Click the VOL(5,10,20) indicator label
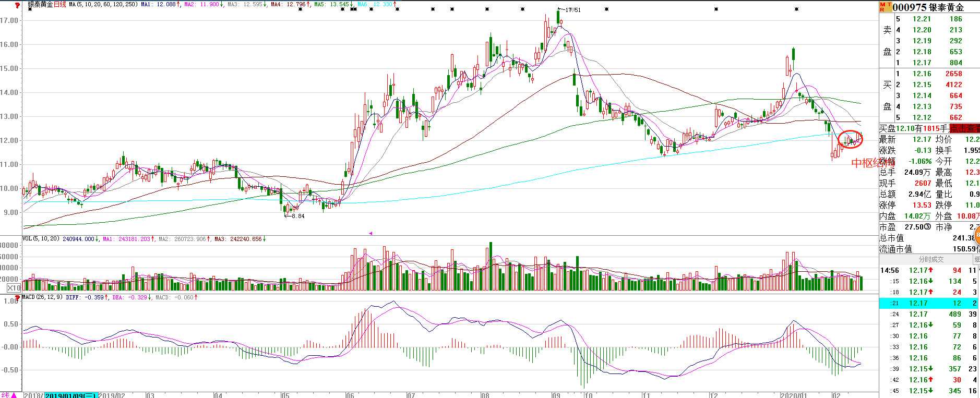The width and height of the screenshot is (980, 398). pos(41,239)
